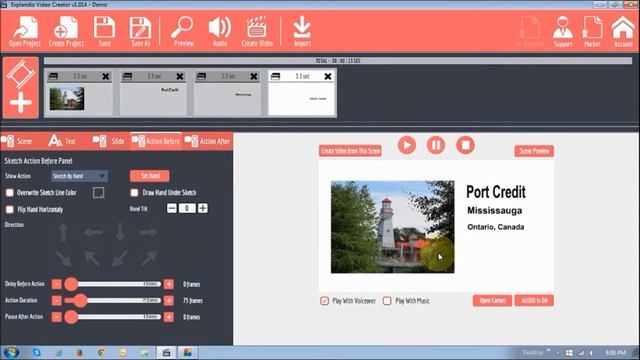Image resolution: width=640 pixels, height=360 pixels.
Task: Click the Open Canvas button
Action: (492, 301)
